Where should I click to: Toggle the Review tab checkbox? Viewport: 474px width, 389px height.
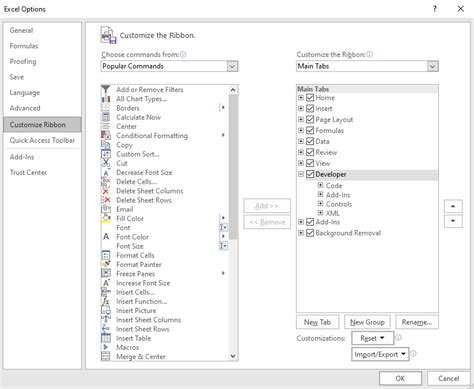point(310,152)
